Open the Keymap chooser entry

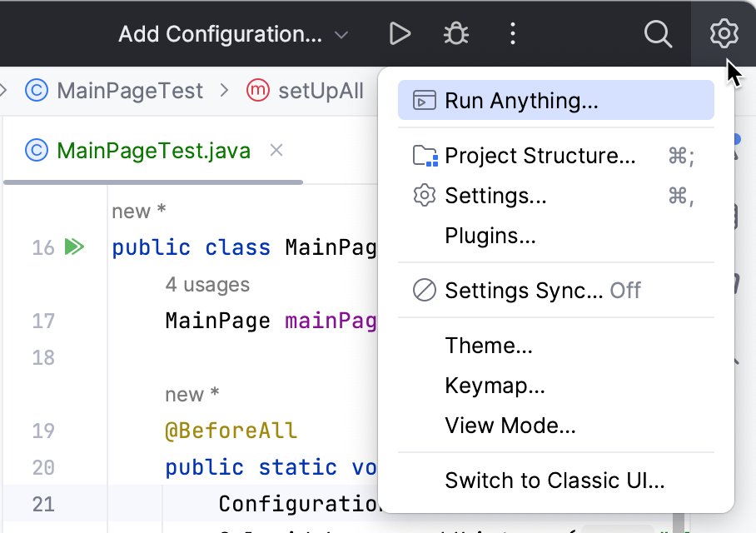tap(495, 386)
